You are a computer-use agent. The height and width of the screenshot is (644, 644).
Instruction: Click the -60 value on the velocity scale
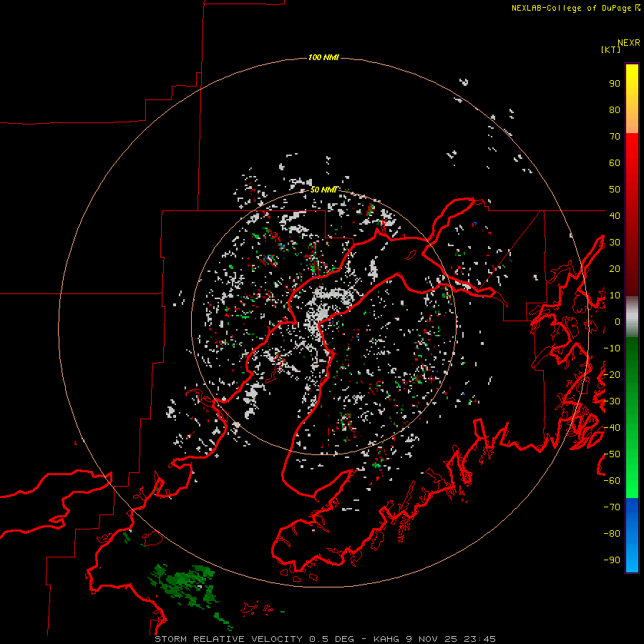(x=612, y=481)
